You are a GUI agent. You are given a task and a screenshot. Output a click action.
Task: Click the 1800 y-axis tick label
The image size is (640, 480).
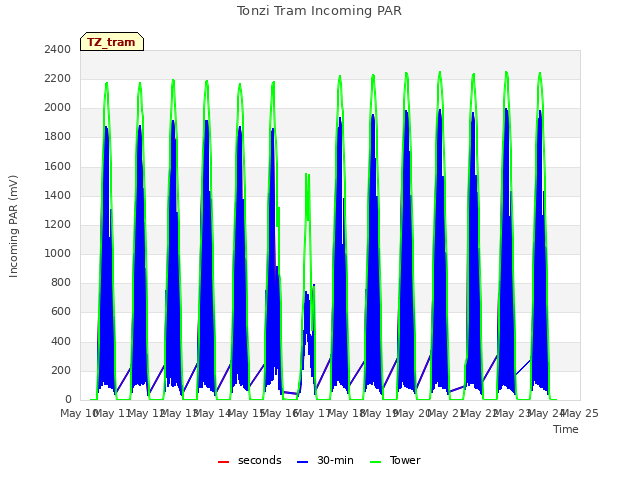coord(58,137)
